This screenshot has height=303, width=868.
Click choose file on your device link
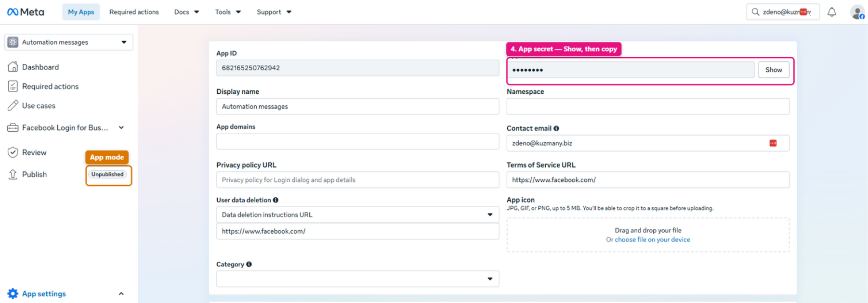652,240
